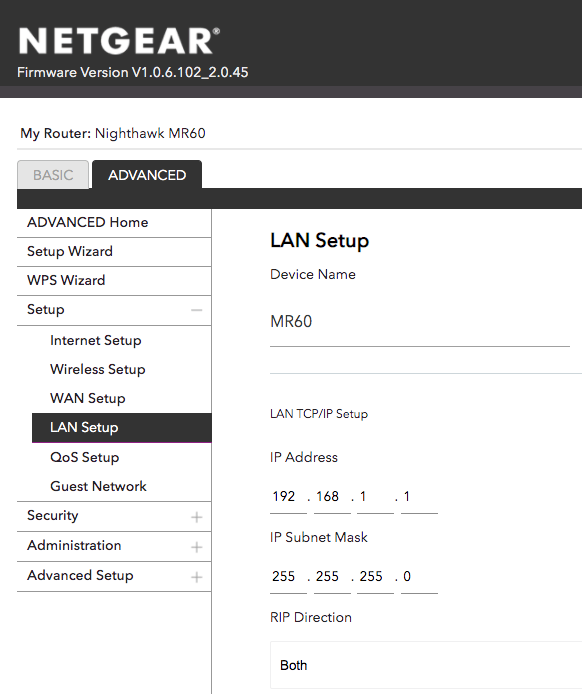This screenshot has height=694, width=582.
Task: Click the last IP Subnet Mask octet 0
Action: pos(419,577)
